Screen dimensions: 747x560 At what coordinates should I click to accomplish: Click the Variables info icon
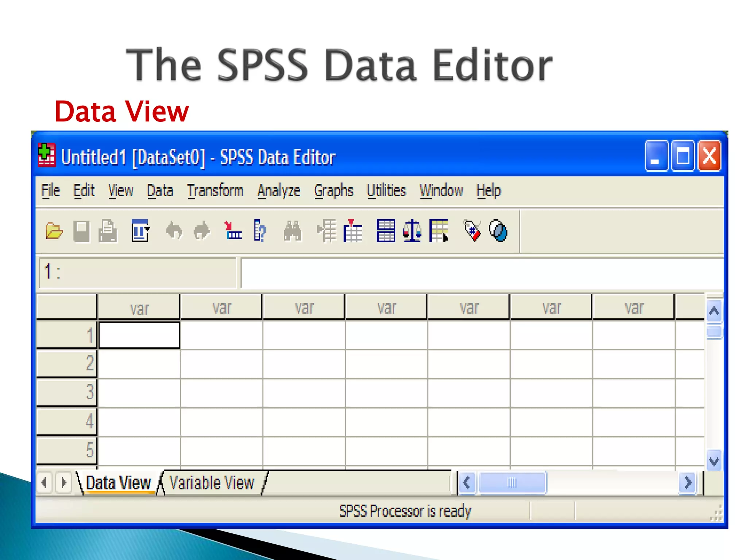pyautogui.click(x=260, y=230)
